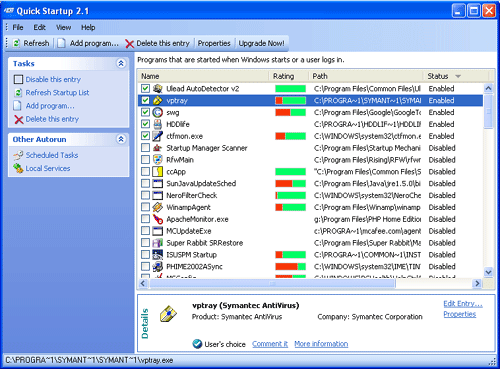Click the red X icon beside sidebar Delete this entry

coord(19,119)
